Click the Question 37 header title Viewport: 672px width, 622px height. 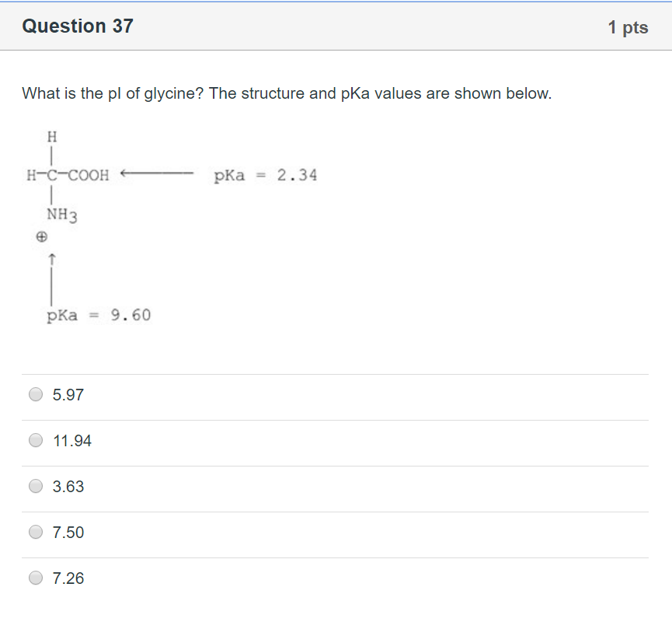(78, 26)
